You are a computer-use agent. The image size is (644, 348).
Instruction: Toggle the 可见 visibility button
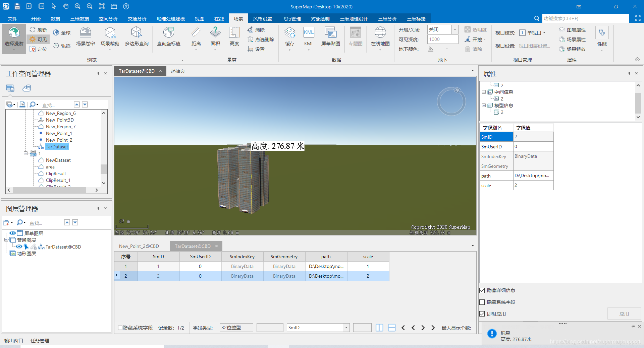pyautogui.click(x=39, y=39)
